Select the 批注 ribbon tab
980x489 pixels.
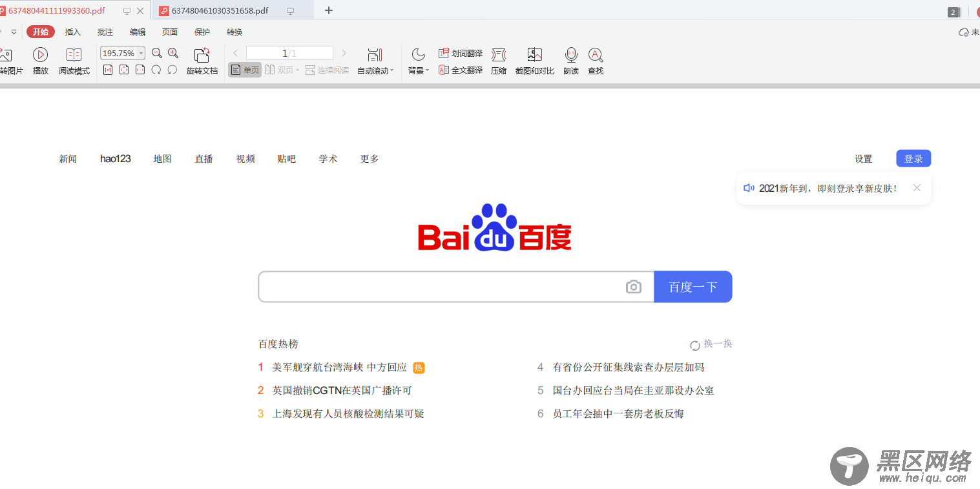pyautogui.click(x=105, y=32)
